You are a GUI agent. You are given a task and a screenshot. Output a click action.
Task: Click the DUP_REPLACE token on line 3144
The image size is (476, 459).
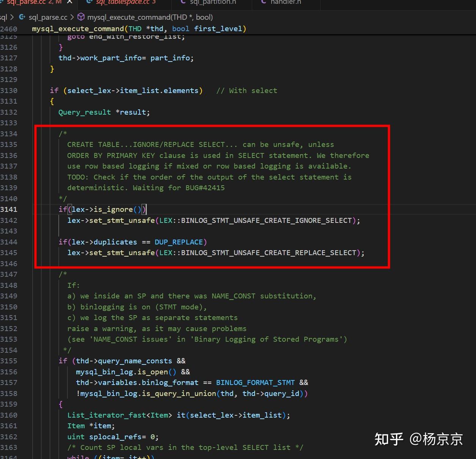tap(179, 242)
